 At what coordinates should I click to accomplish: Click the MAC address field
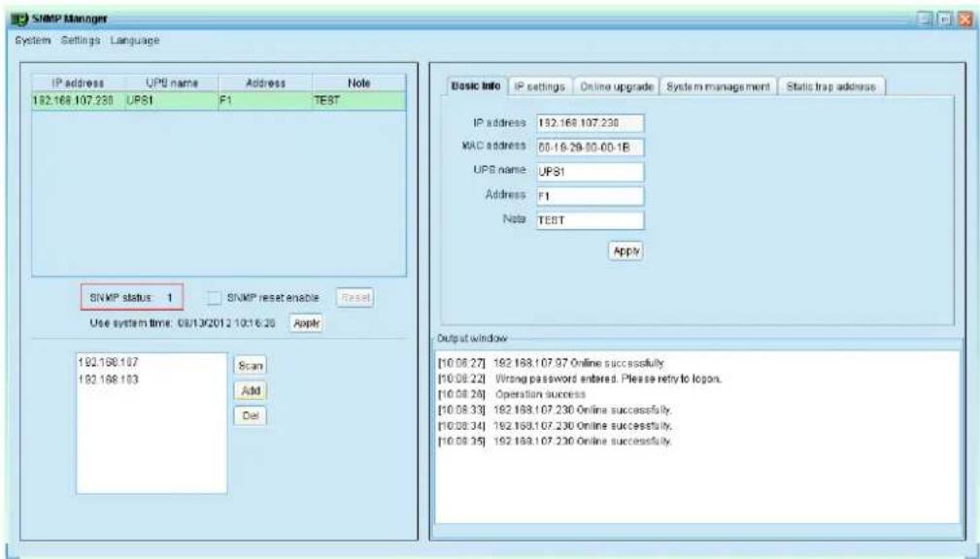pyautogui.click(x=590, y=148)
